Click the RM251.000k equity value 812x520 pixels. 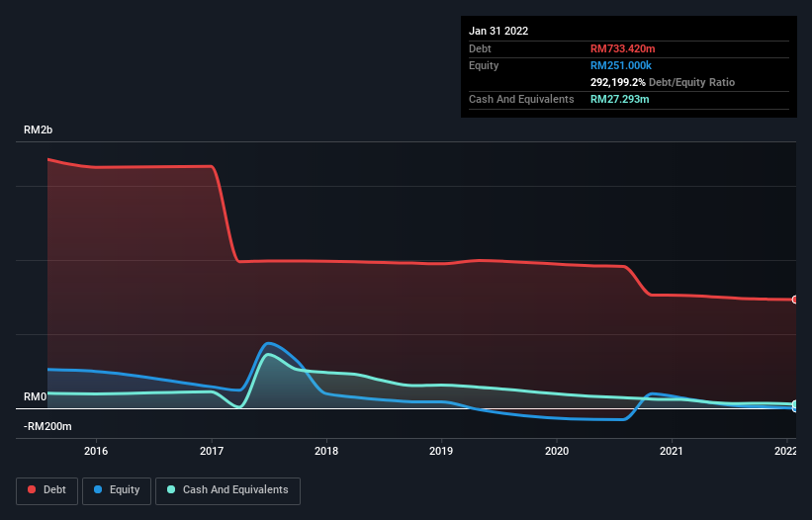621,65
